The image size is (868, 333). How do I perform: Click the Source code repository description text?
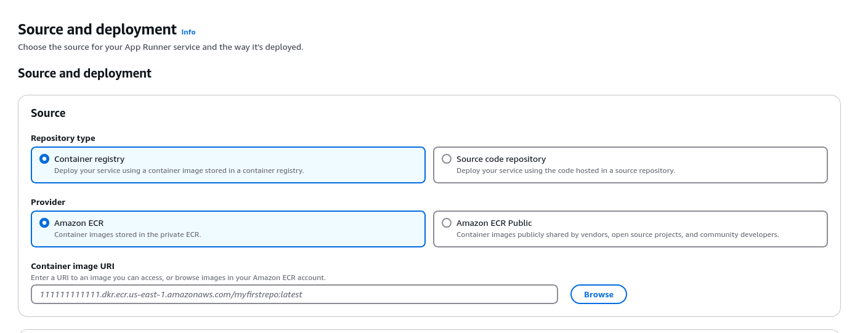click(x=566, y=171)
